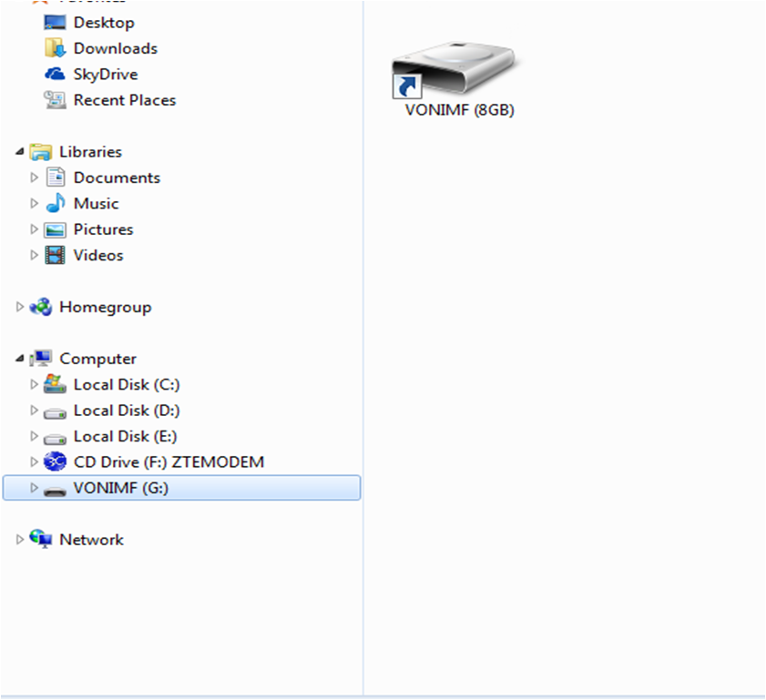Open the Pictures library
The width and height of the screenshot is (766, 700).
pos(103,229)
